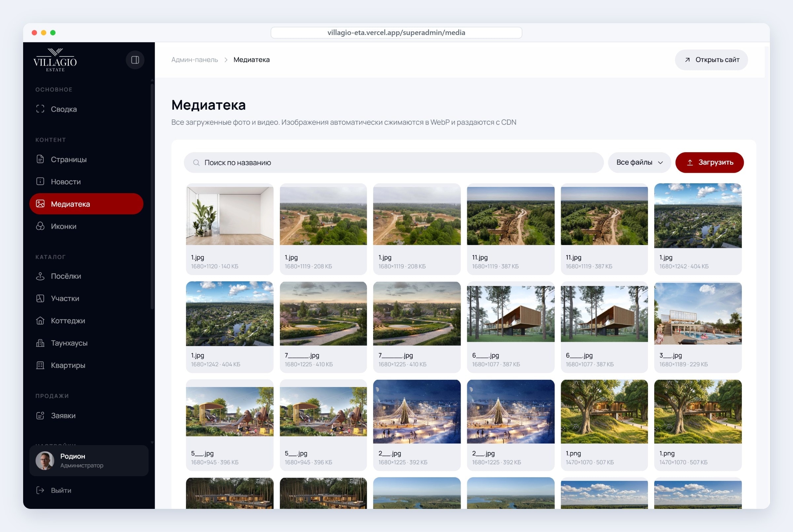Viewport: 793px width, 532px height.
Task: Click the sidebar vertical scrollbar
Action: 152,197
